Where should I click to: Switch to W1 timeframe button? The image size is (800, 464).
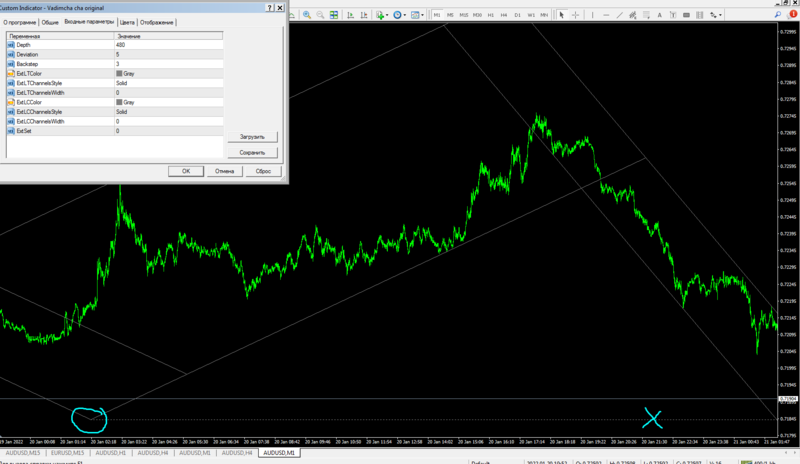[x=531, y=15]
